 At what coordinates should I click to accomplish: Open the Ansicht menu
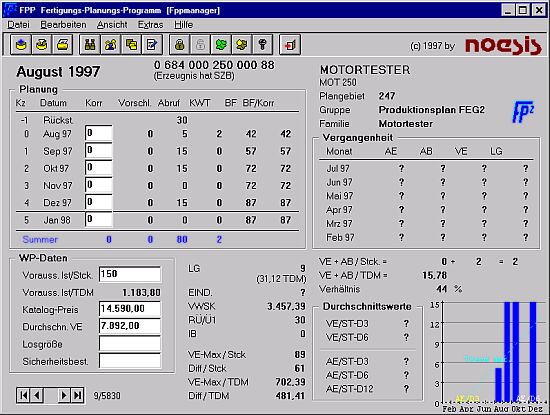(x=112, y=25)
